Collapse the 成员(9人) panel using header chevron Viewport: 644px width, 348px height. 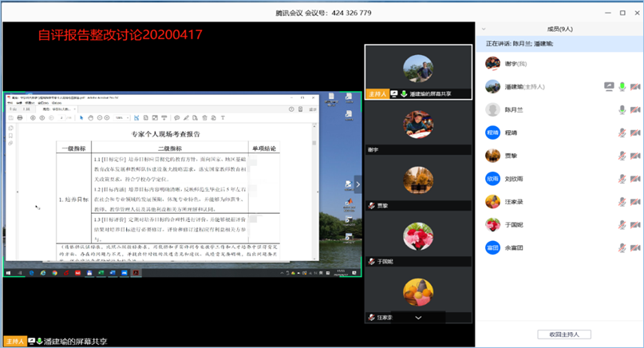(x=486, y=29)
